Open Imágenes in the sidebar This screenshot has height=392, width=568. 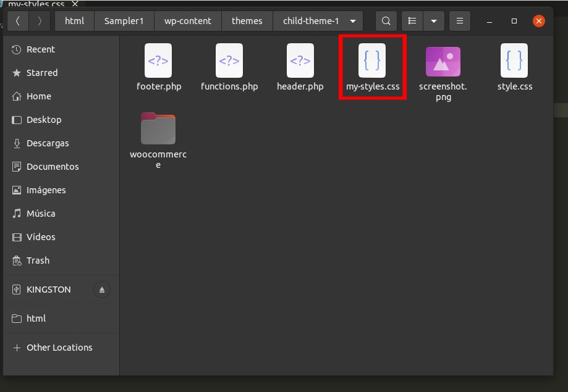[61, 190]
